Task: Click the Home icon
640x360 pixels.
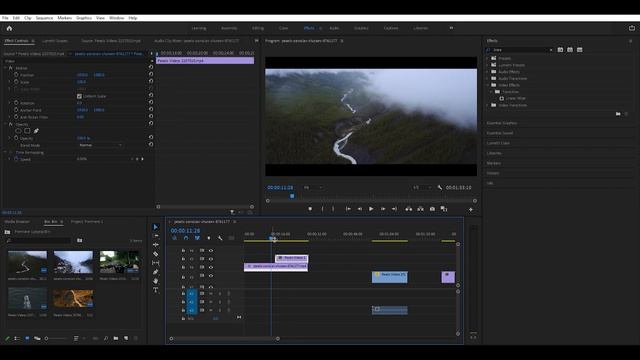Action: [x=9, y=28]
